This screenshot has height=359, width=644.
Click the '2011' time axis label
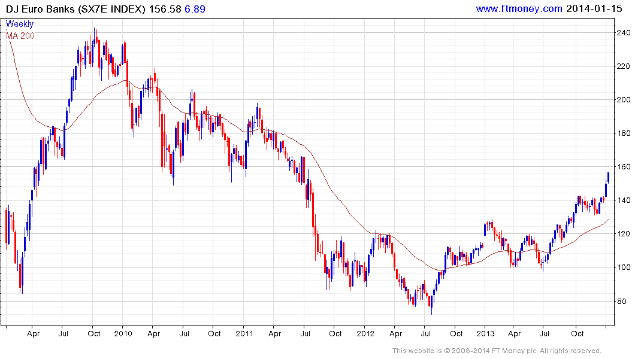coord(244,333)
